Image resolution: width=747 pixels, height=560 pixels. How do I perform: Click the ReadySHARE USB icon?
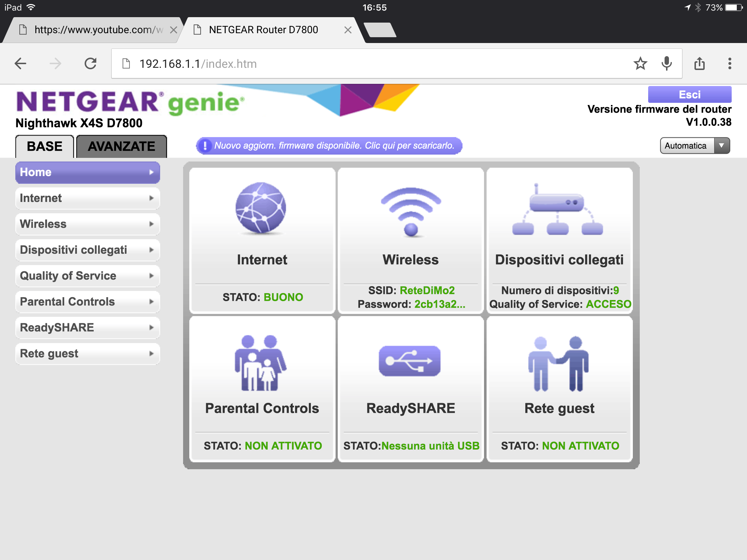pyautogui.click(x=410, y=361)
